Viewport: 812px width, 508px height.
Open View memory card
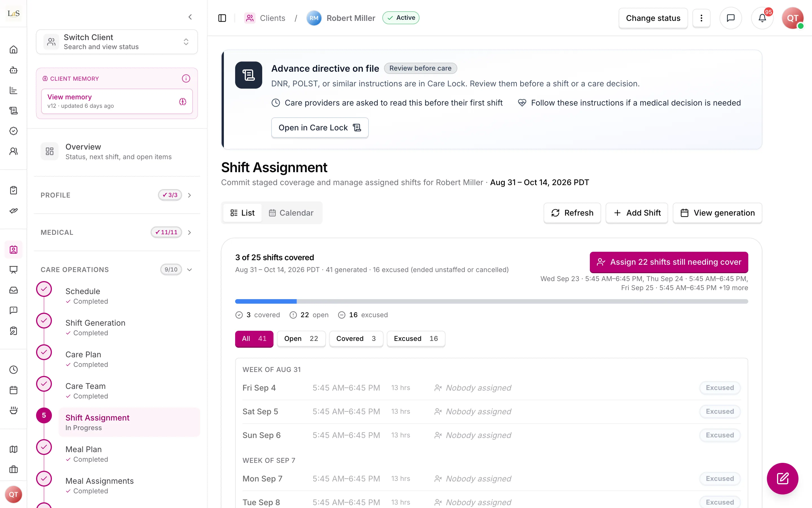point(117,101)
